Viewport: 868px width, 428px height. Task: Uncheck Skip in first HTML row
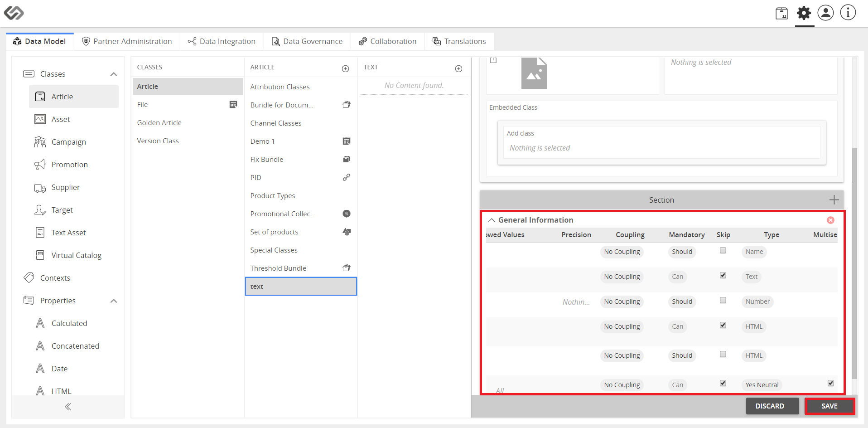(x=723, y=325)
